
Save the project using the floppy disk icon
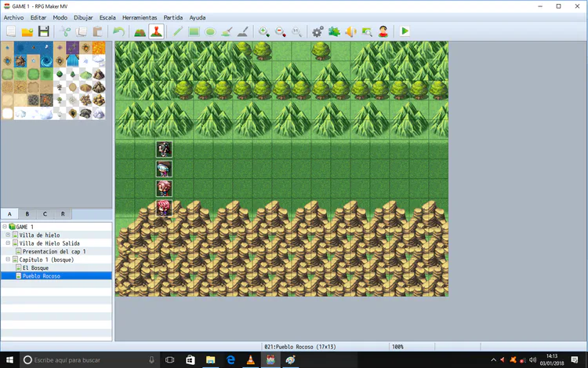point(44,31)
